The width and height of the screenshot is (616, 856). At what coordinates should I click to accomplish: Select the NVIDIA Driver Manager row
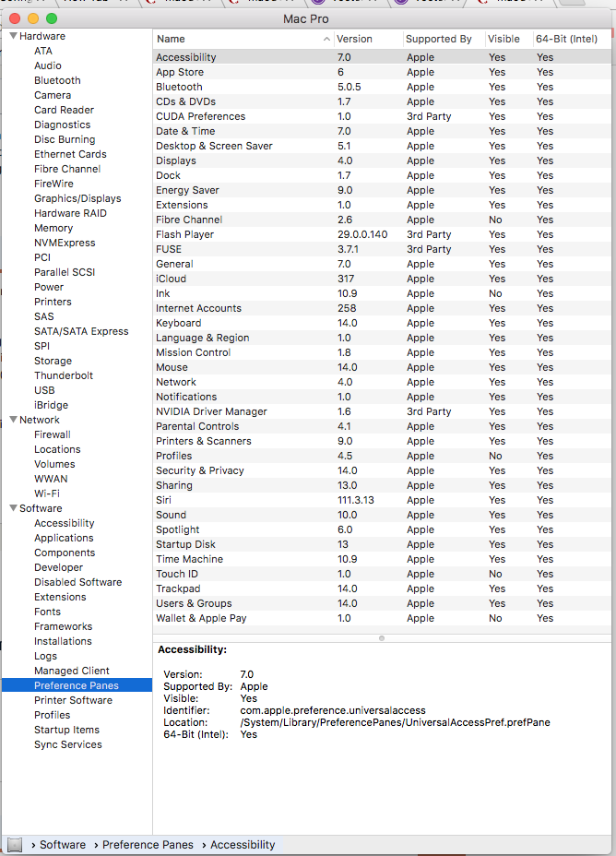coord(382,411)
